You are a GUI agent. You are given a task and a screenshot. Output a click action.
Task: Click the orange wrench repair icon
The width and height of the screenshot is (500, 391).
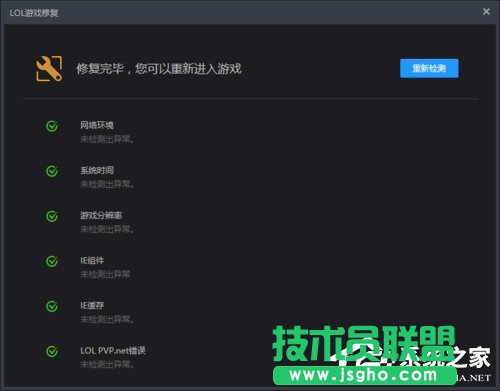pos(49,69)
